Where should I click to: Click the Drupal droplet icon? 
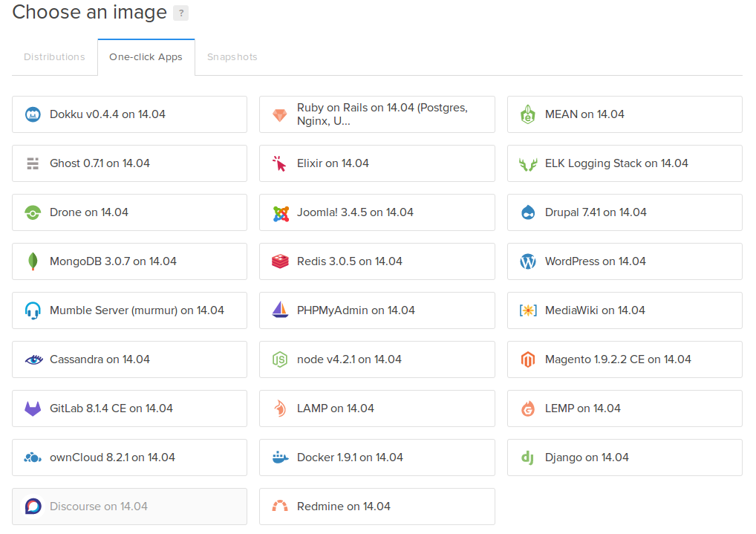(x=528, y=212)
